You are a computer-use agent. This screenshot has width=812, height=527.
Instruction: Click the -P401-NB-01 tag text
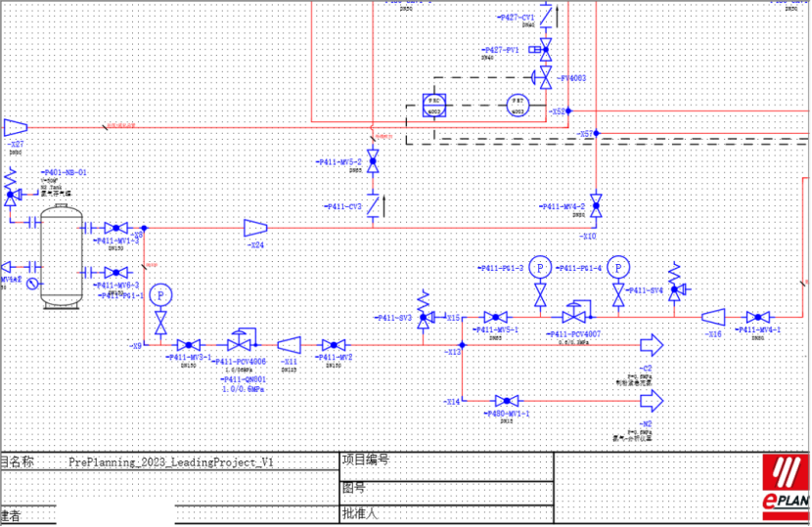click(64, 172)
